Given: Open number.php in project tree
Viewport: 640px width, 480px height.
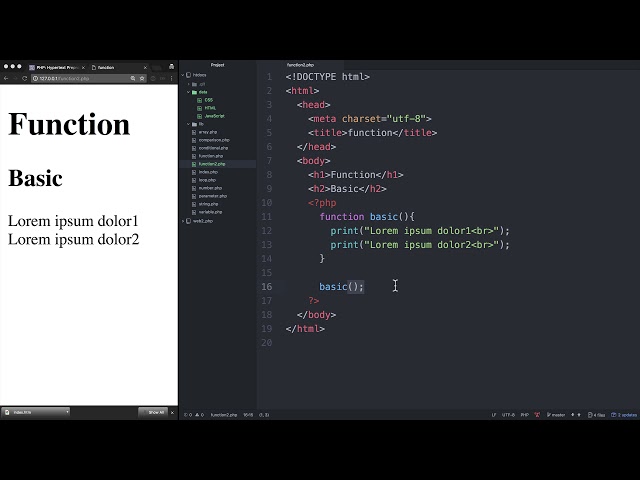Looking at the screenshot, I should tap(210, 188).
